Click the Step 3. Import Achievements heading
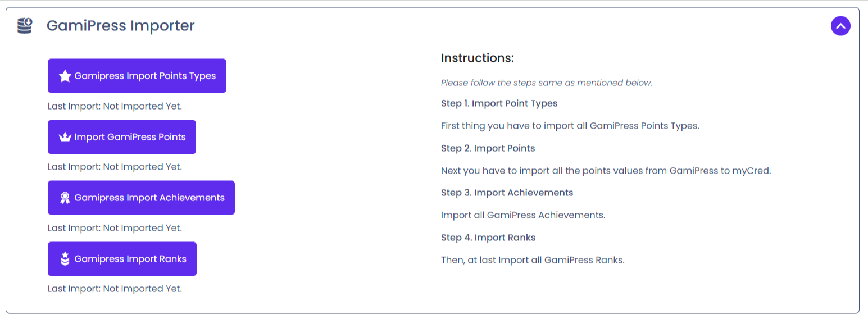Screen dimensions: 868x319 (x=507, y=193)
